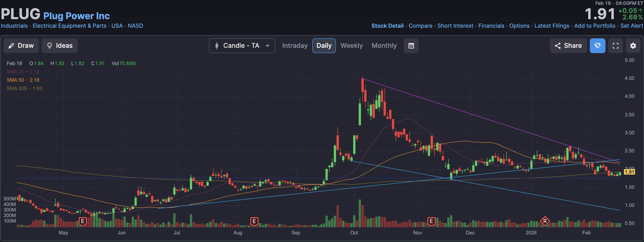Image resolution: width=644 pixels, height=242 pixels.
Task: Open the Ideas lightbulb button
Action: (x=60, y=45)
